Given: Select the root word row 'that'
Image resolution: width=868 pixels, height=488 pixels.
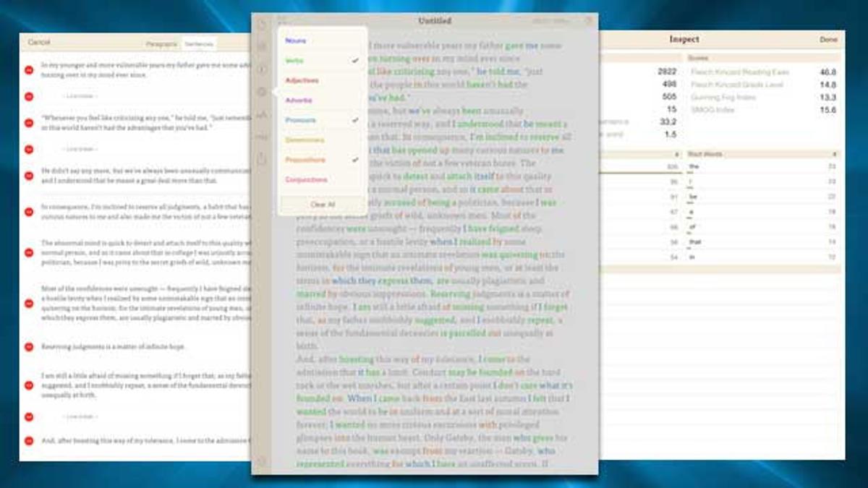Looking at the screenshot, I should click(x=762, y=242).
